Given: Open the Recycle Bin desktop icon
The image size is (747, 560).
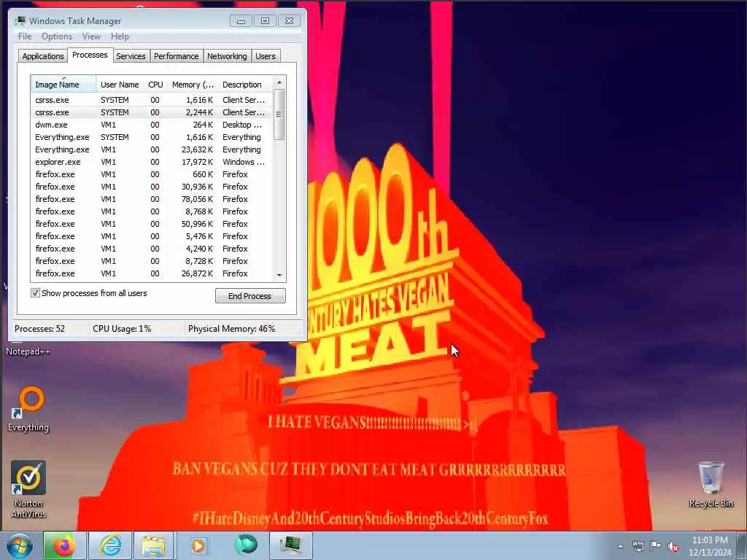Looking at the screenshot, I should tap(711, 484).
